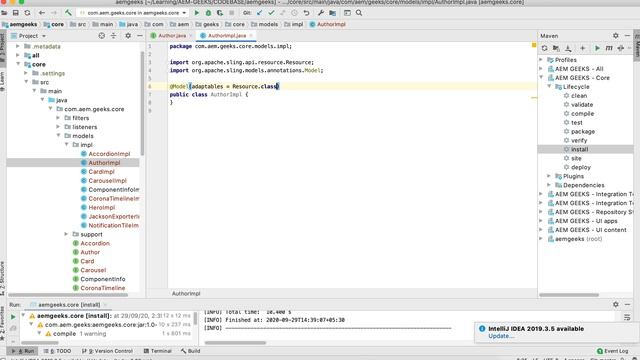Revert changes with the undo arrow icon
Image resolution: width=640 pixels, height=360 pixels.
coord(307,13)
